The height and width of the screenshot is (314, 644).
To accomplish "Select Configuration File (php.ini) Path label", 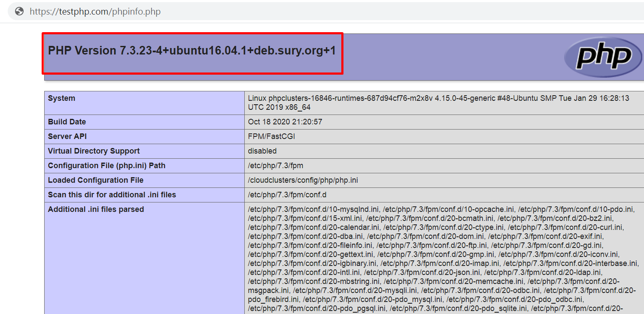I will pos(106,166).
